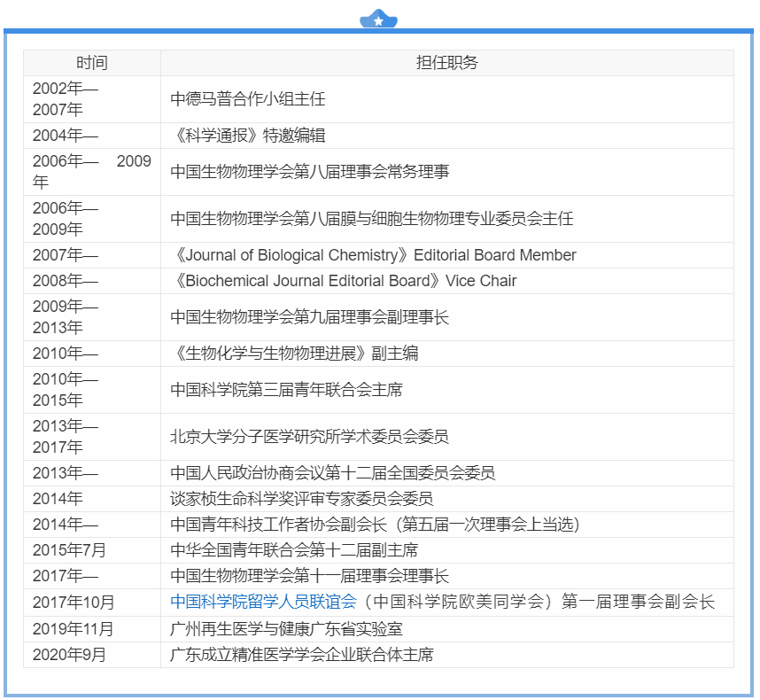Select the Journal of Biological Chemistry row
This screenshot has height=700, width=760.
coord(373,255)
